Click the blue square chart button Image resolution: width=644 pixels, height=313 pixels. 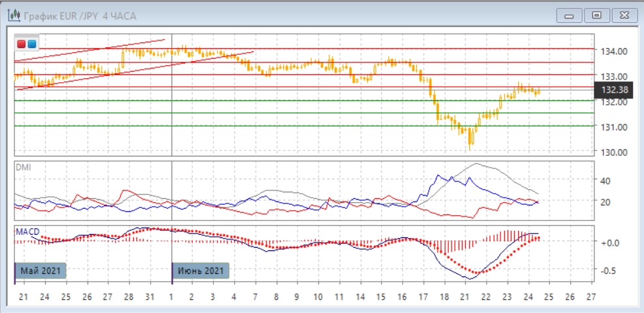pos(31,44)
